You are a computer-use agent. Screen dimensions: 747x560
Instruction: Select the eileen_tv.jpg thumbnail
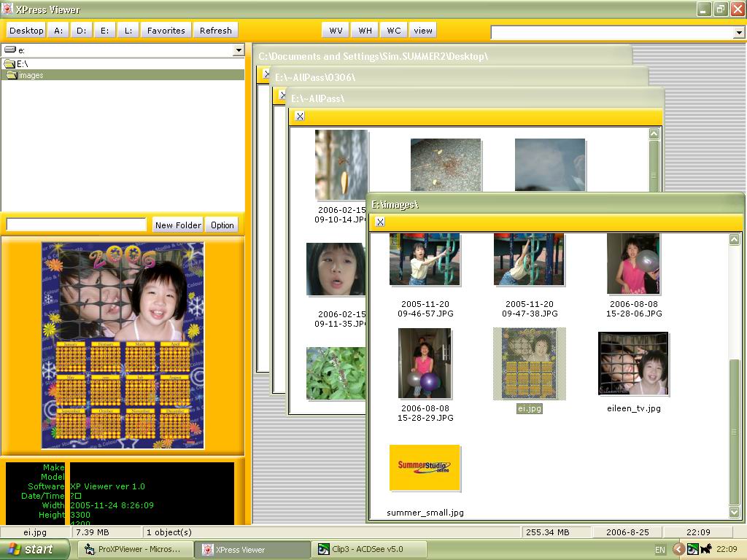tap(633, 364)
